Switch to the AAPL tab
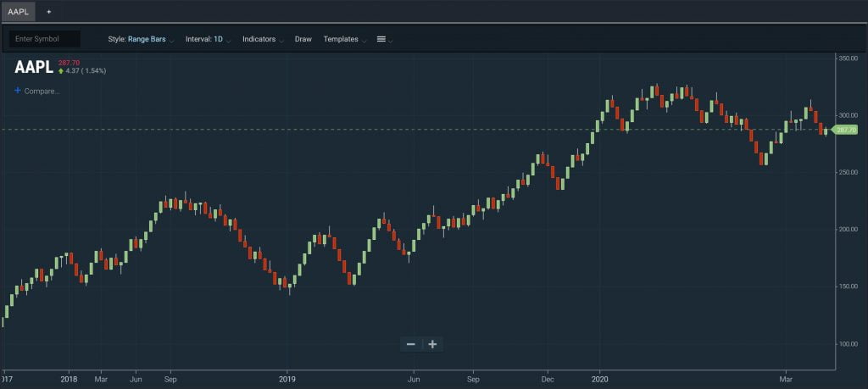Image resolution: width=868 pixels, height=389 pixels. point(19,12)
